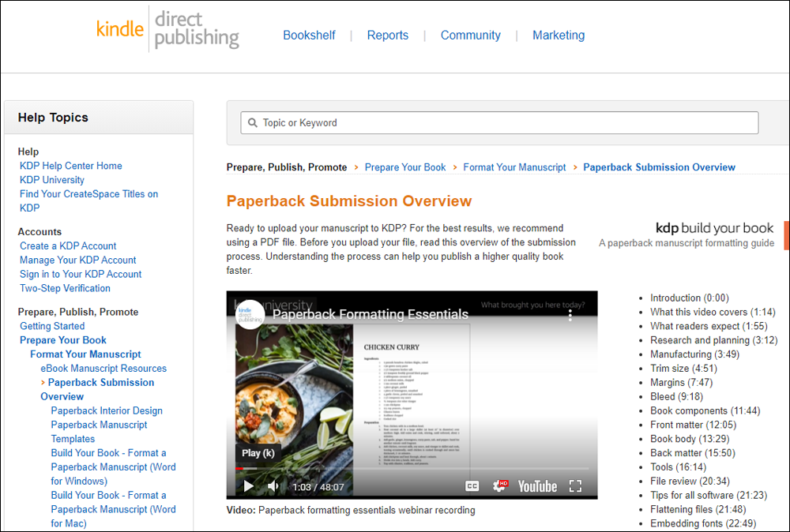The image size is (790, 532).
Task: Click the Front matter (12:05) chapter
Action: tap(693, 425)
